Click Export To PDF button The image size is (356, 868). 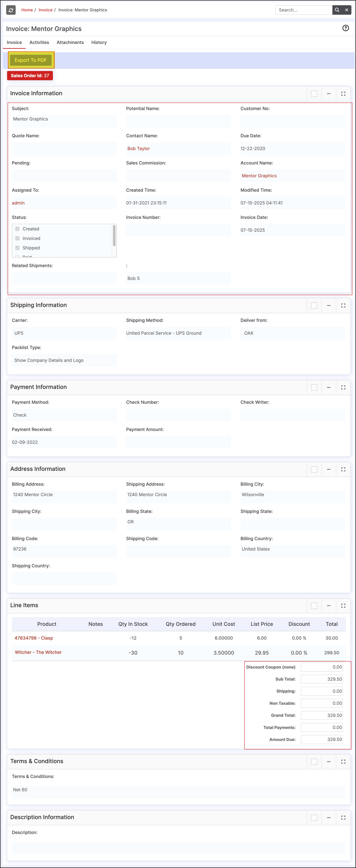(31, 60)
